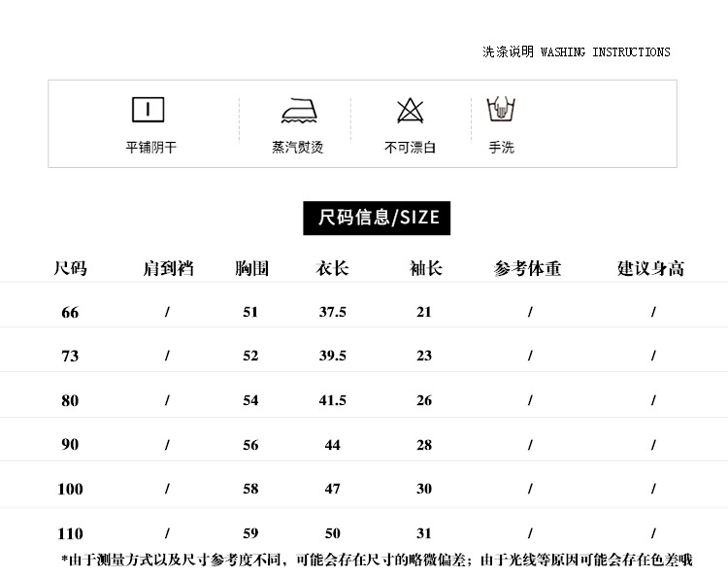Click sleeve length 28
Viewport: 728px width, 578px height.
(x=424, y=445)
